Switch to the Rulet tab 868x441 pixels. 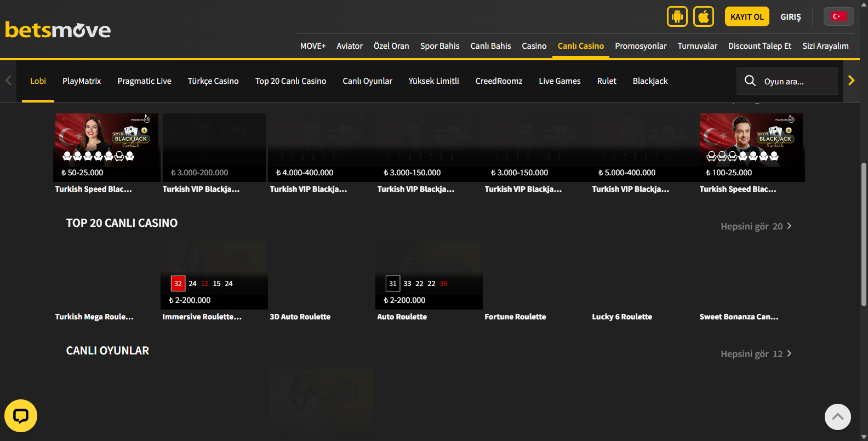607,81
